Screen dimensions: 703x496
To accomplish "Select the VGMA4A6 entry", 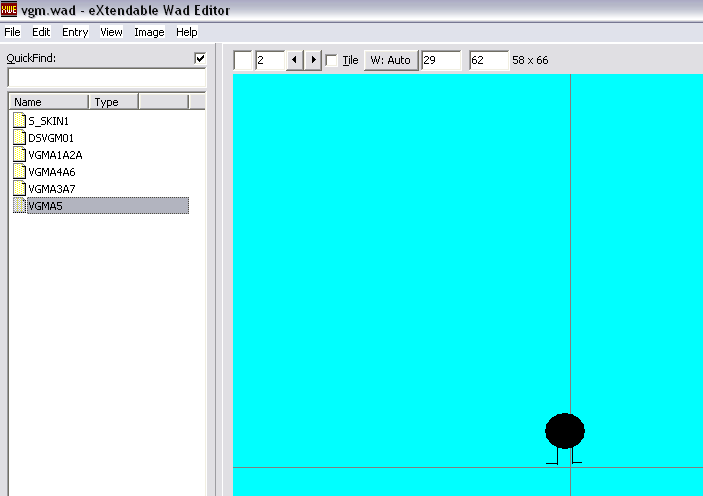I will [x=52, y=172].
